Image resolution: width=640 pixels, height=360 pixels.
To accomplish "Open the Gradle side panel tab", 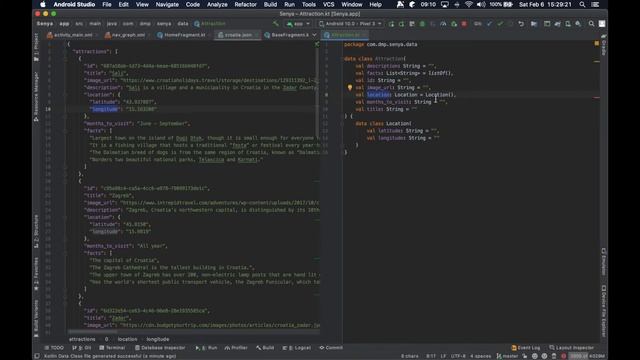I will [x=604, y=45].
